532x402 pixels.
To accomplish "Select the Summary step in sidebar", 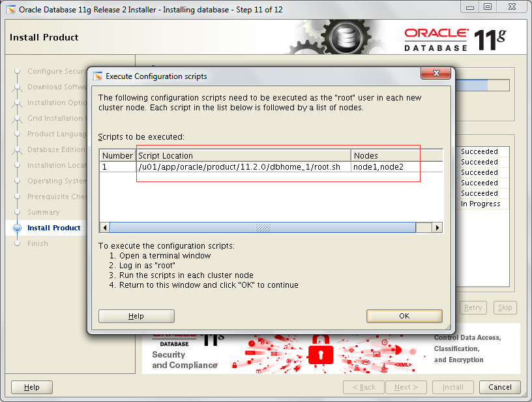I will point(44,212).
